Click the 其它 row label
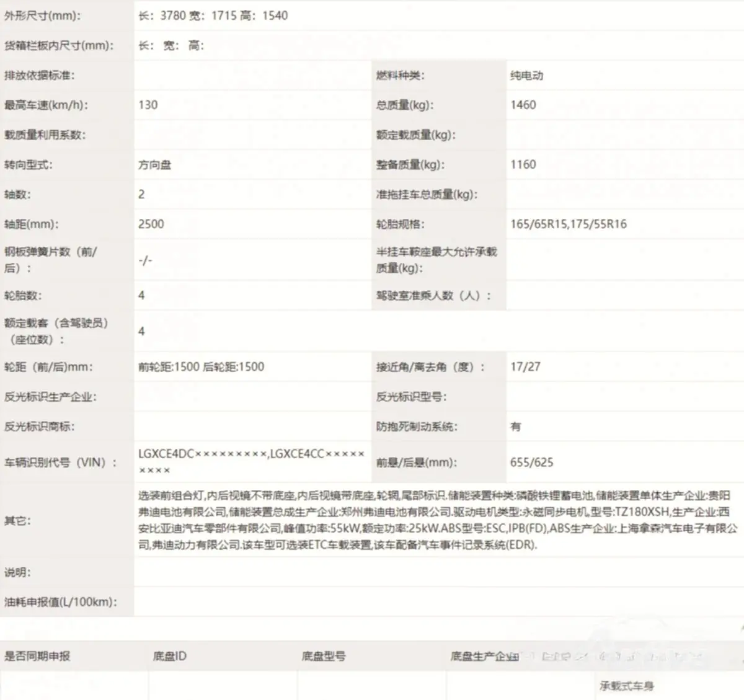This screenshot has width=744, height=700. 17,520
